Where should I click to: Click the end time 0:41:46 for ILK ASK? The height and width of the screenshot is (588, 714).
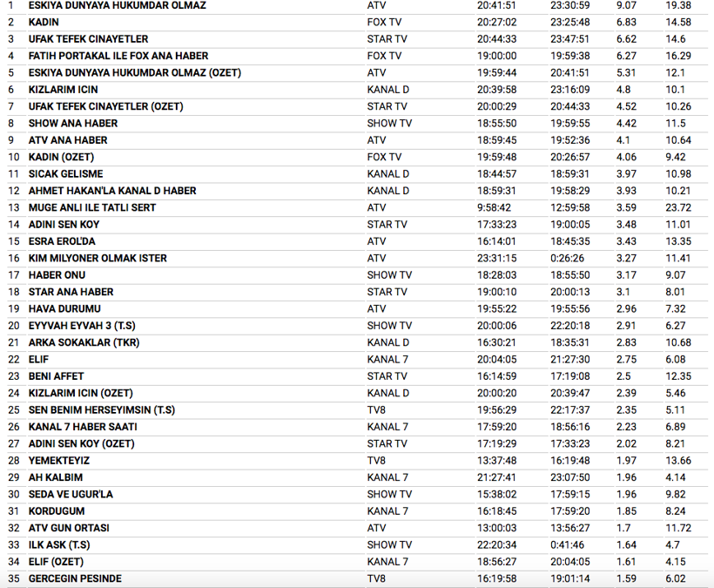click(567, 545)
